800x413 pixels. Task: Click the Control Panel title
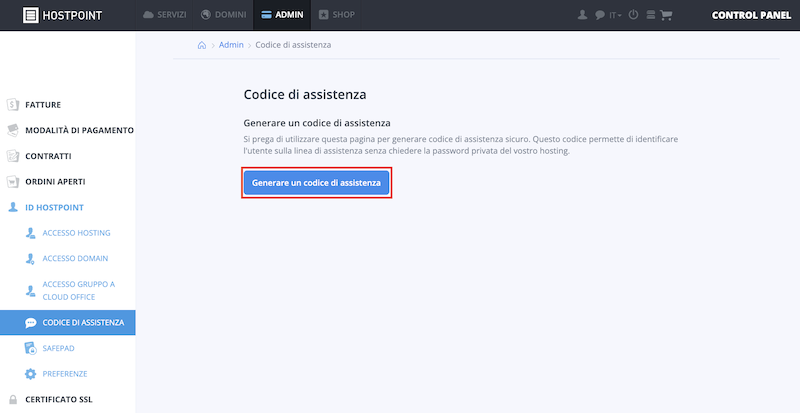(752, 15)
